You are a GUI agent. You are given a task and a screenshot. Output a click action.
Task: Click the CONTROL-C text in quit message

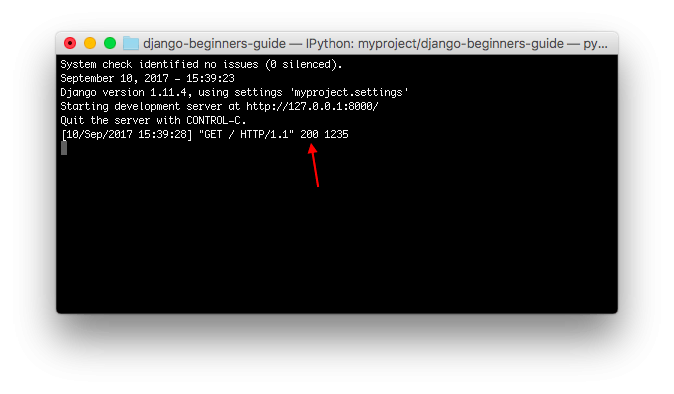[214, 120]
